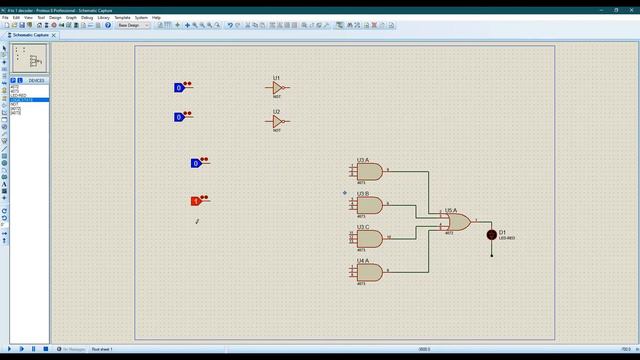
Task: Open the Edit menu
Action: click(16, 18)
